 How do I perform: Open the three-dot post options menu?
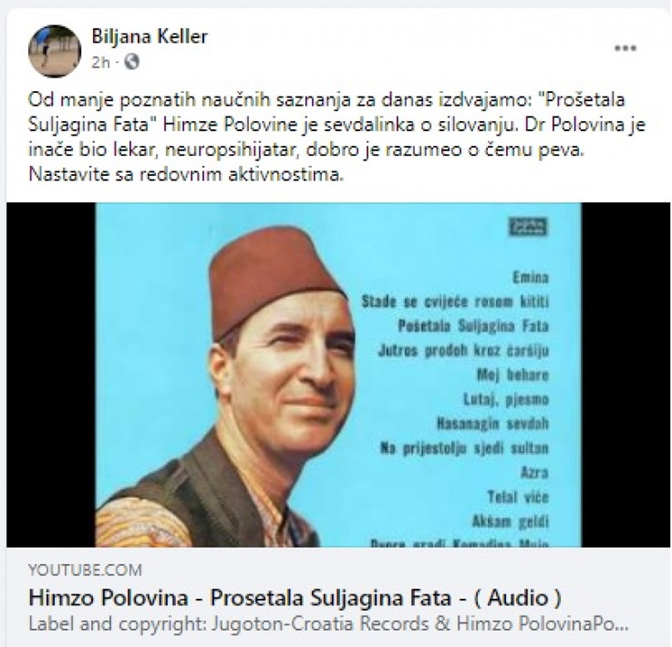pos(625,48)
